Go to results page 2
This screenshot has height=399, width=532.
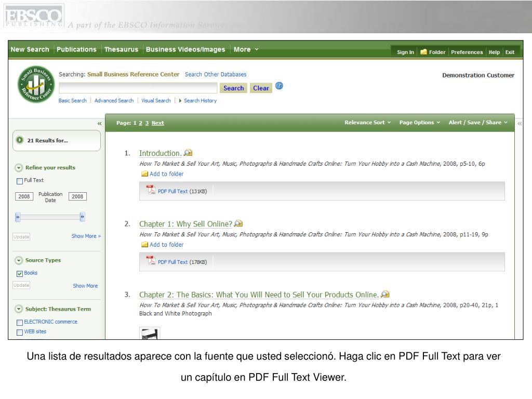click(140, 123)
